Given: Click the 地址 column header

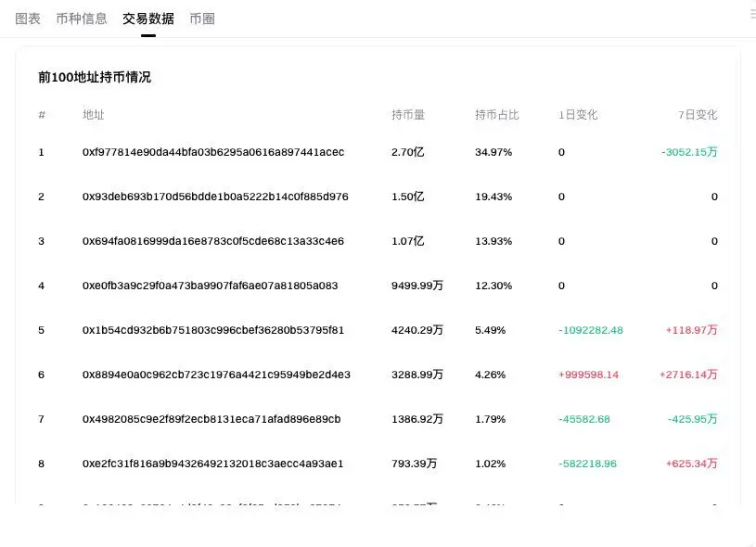Looking at the screenshot, I should pyautogui.click(x=93, y=115).
